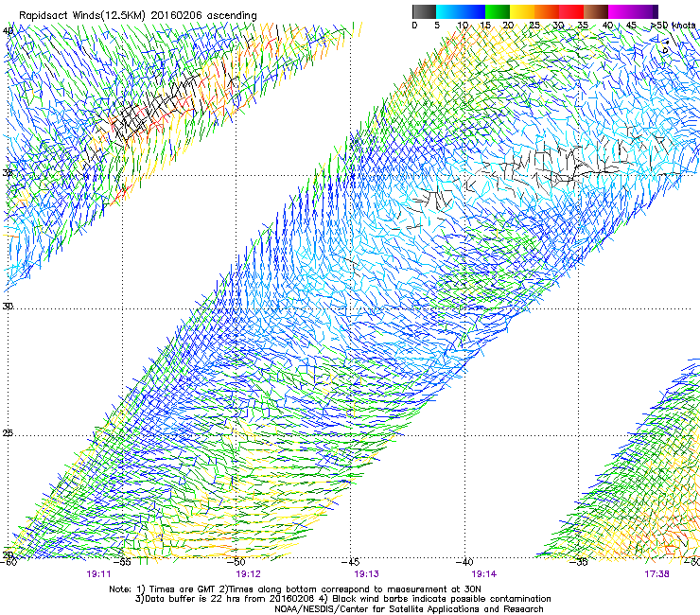
Task: Click the 19:11 time label
Action: [x=98, y=574]
